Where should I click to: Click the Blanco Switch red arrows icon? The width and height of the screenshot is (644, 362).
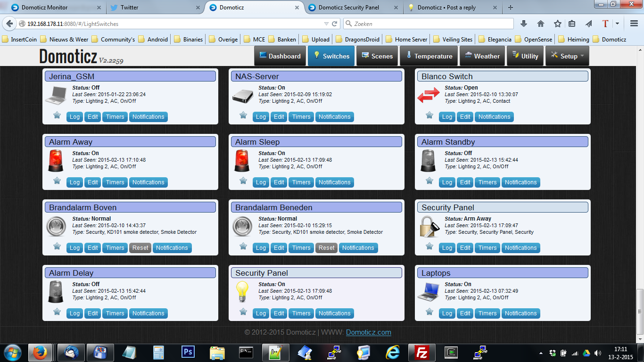(428, 95)
